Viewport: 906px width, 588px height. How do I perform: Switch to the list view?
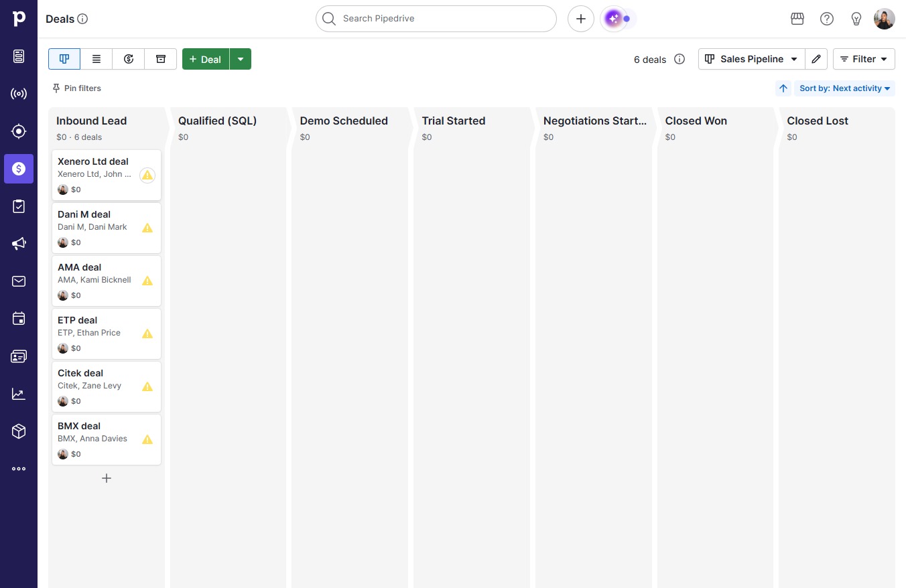tap(96, 59)
